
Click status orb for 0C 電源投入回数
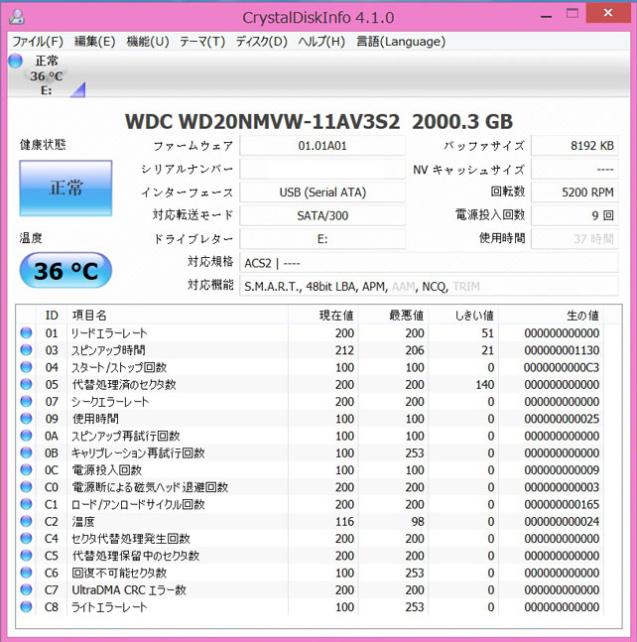[26, 470]
